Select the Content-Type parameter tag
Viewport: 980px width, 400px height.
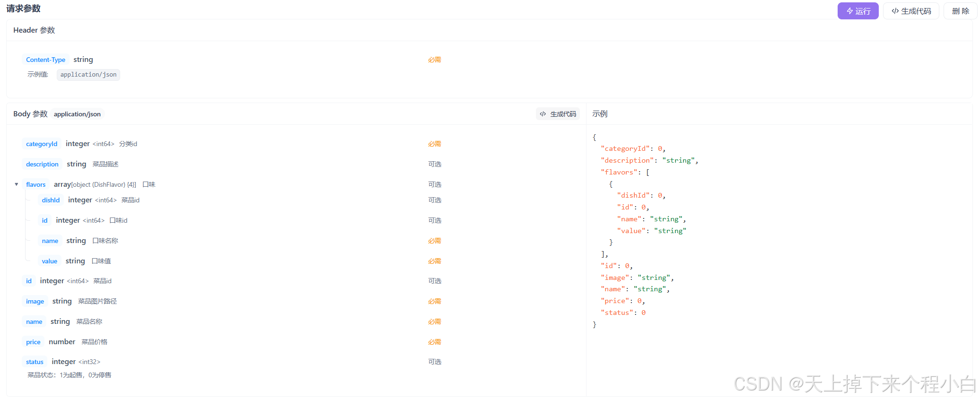[x=45, y=60]
